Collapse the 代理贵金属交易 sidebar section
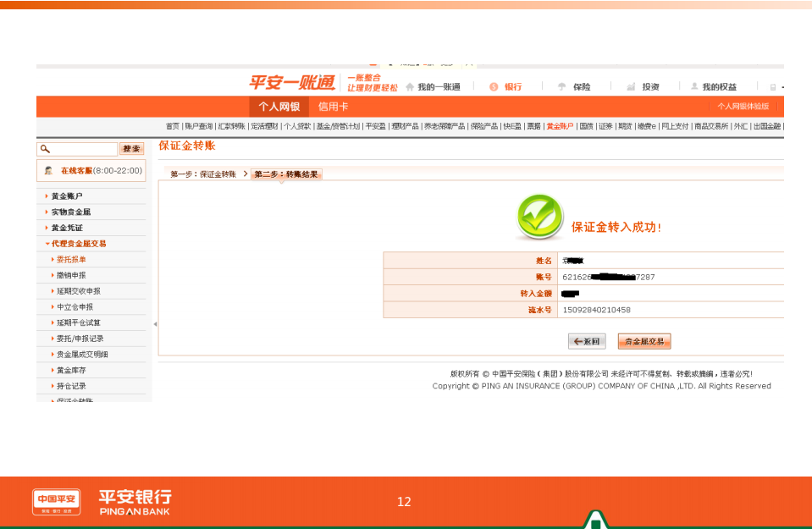The image size is (812, 529). pos(79,244)
